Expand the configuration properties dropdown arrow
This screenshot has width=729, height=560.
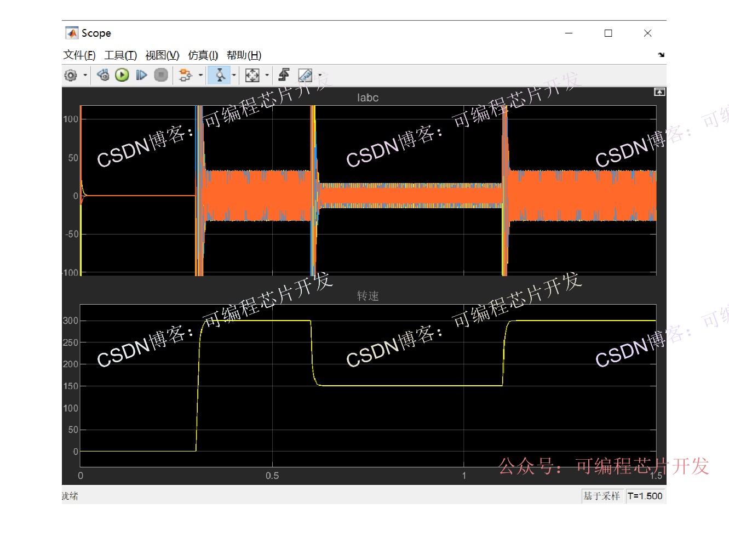(85, 75)
